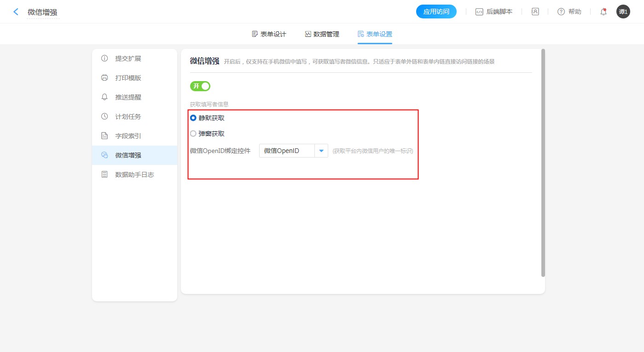Open the notification bell
This screenshot has width=644, height=352.
(x=603, y=12)
